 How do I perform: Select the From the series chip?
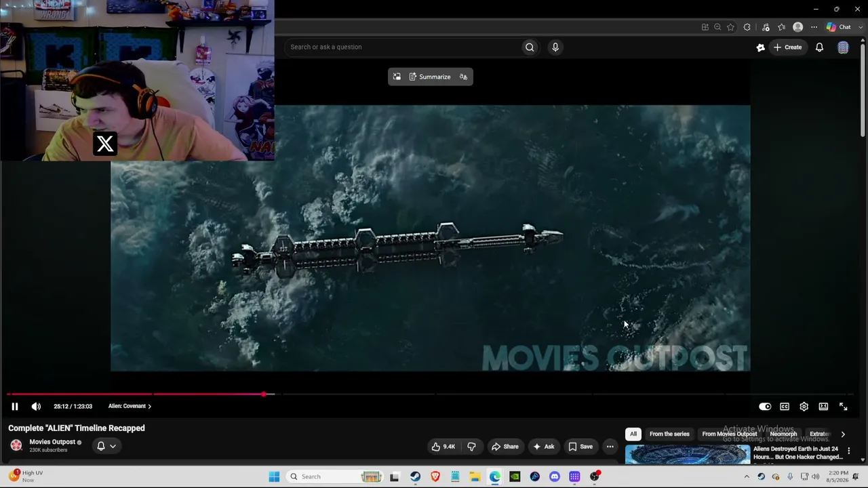tap(669, 434)
